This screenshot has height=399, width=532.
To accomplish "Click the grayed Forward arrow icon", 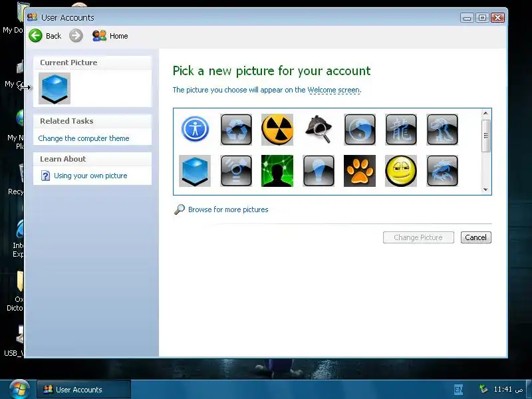I will point(76,36).
